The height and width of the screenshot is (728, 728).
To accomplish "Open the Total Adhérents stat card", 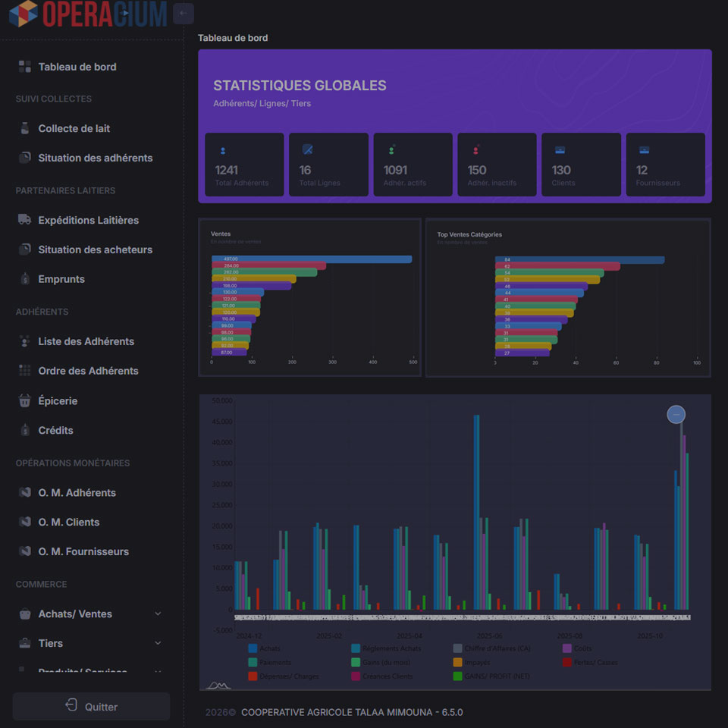I will (x=244, y=165).
